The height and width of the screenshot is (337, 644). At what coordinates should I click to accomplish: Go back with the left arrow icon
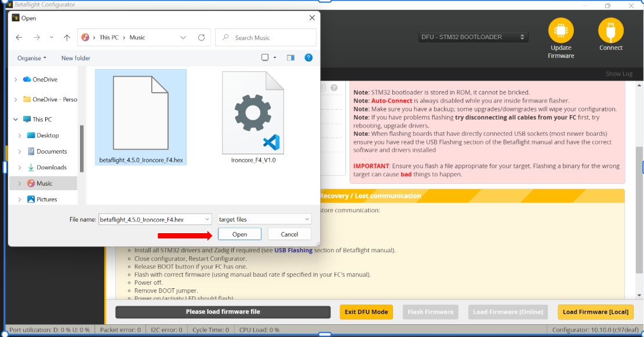click(x=19, y=38)
